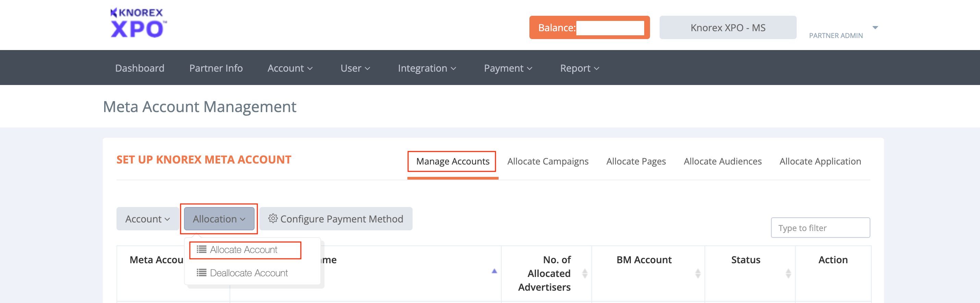Focus the Type to filter field
This screenshot has height=303, width=980.
tap(820, 228)
